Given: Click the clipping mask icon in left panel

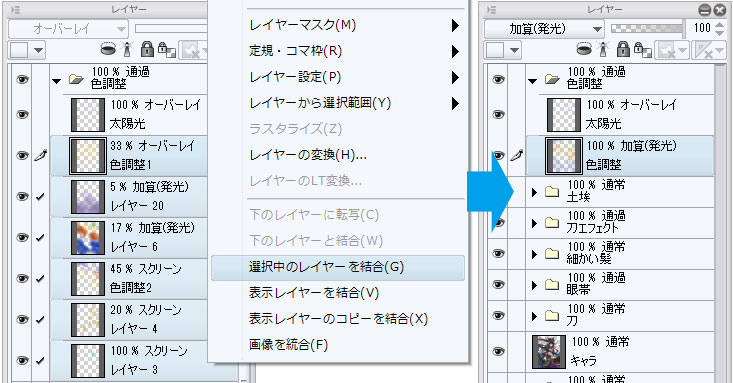Looking at the screenshot, I should tap(108, 49).
